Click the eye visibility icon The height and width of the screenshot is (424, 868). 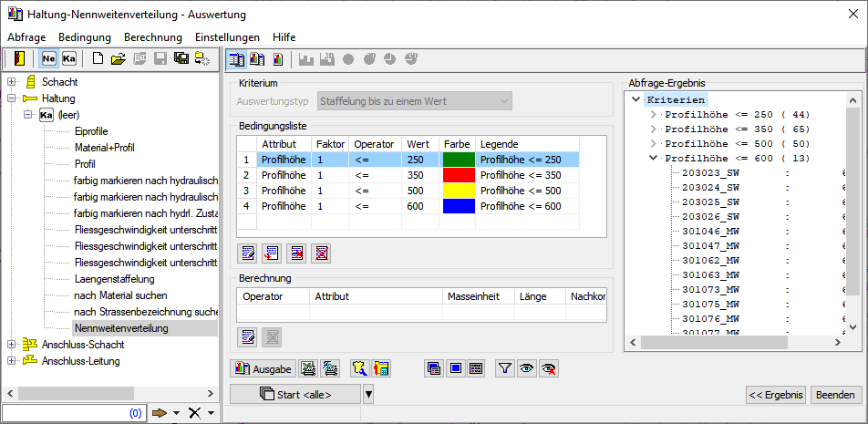pyautogui.click(x=526, y=368)
